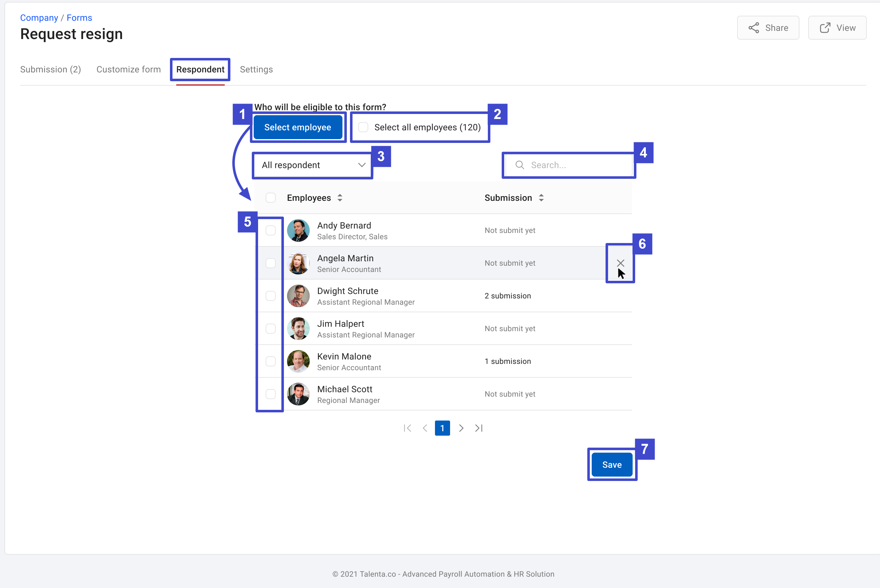Sort by the Employees column arrows
Image resolution: width=880 pixels, height=588 pixels.
[340, 198]
